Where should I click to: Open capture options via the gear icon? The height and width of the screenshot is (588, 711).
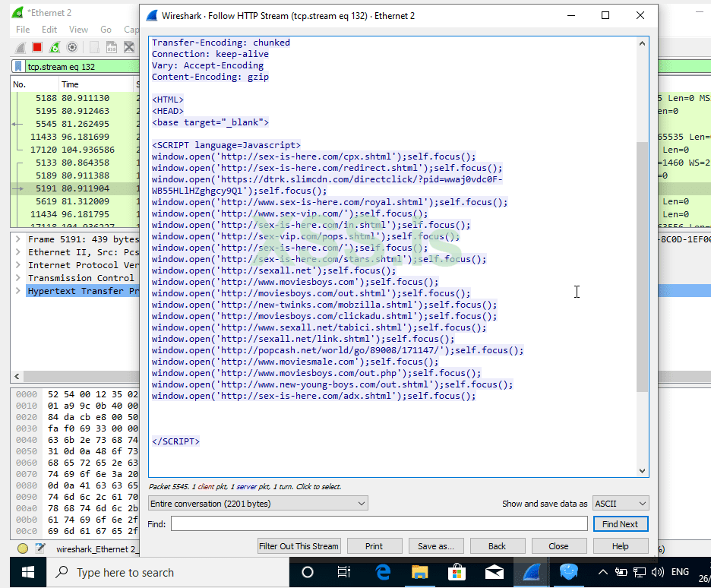(71, 47)
